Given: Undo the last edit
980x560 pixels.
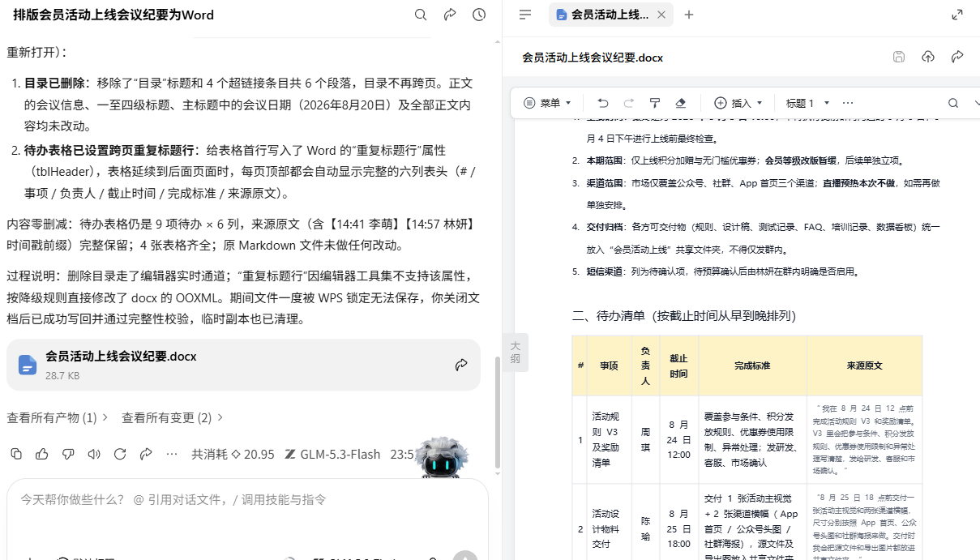Looking at the screenshot, I should [603, 103].
